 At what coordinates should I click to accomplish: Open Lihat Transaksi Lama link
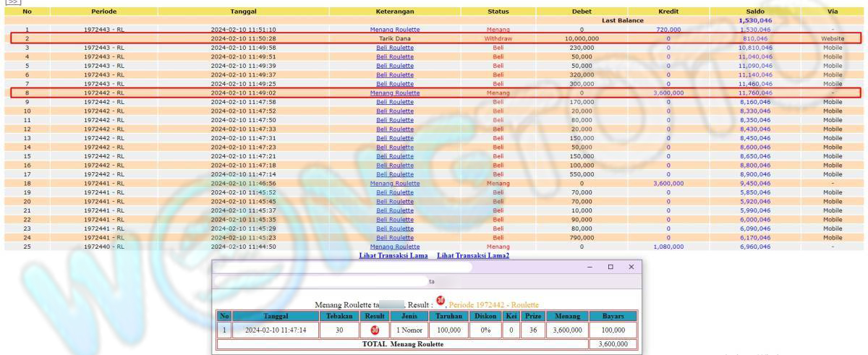pos(393,256)
